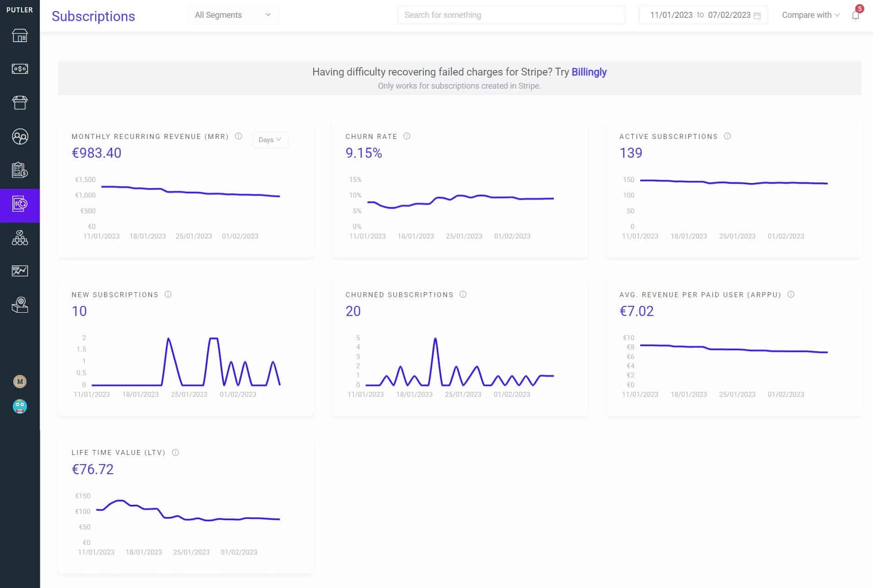The width and height of the screenshot is (873, 588).
Task: Click the start date 11/01/2023
Action: click(671, 15)
